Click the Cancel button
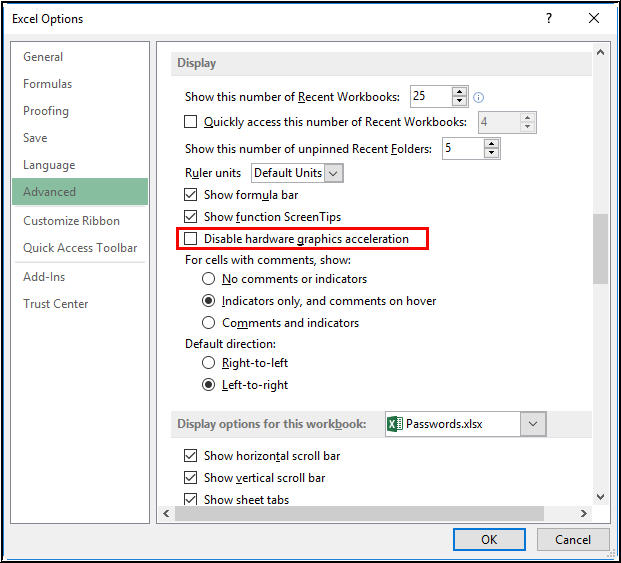 [x=573, y=539]
